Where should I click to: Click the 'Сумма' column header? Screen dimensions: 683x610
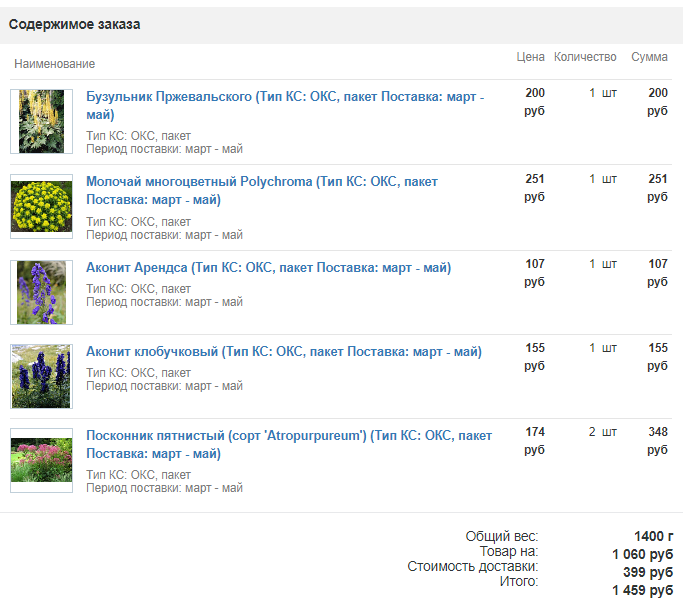[x=649, y=57]
